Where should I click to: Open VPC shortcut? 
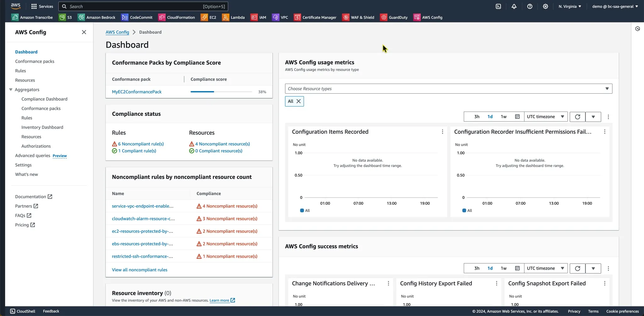tap(280, 17)
